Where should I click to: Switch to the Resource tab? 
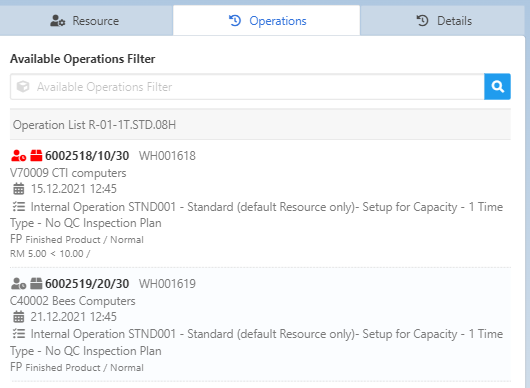pos(86,21)
